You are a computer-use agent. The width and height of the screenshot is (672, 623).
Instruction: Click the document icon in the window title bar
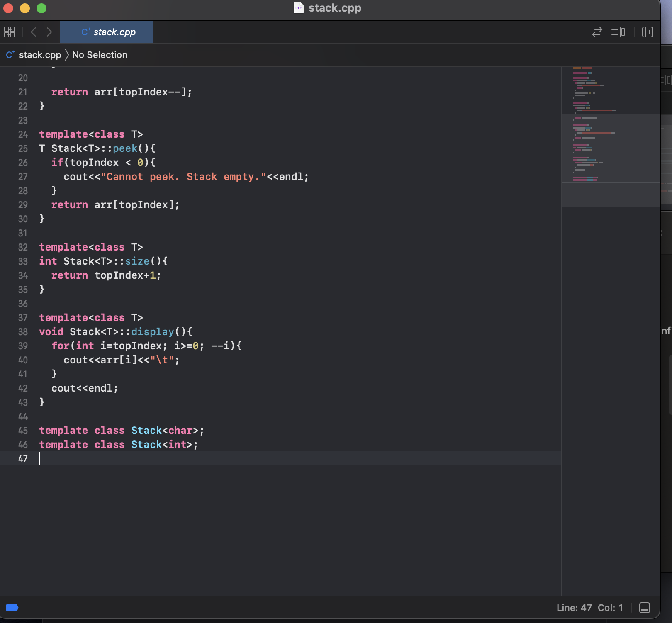pos(298,8)
